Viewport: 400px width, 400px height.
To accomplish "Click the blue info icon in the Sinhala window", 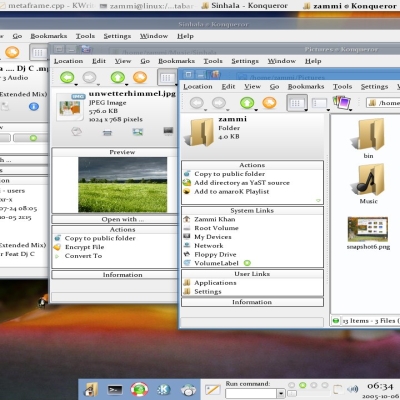I will 34,107.
